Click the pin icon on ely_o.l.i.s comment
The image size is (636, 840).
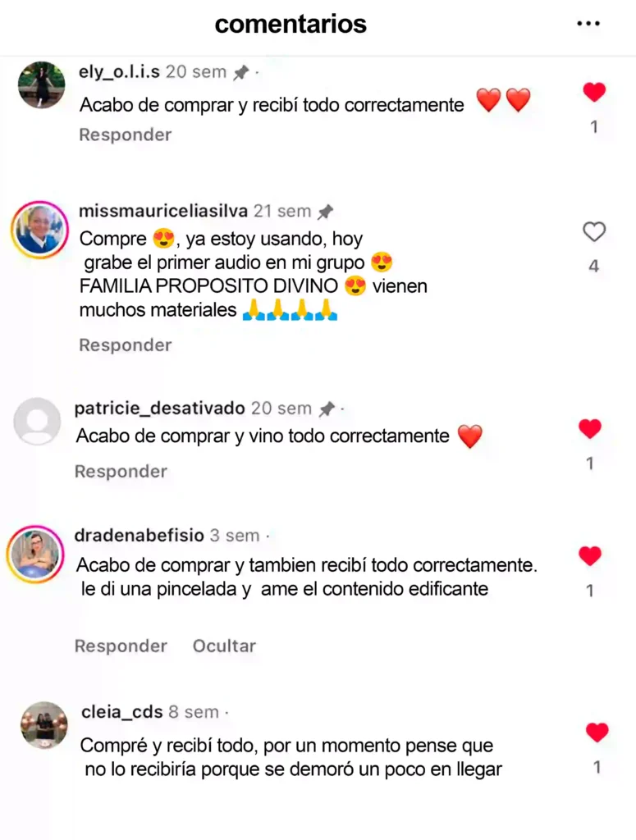(x=241, y=72)
